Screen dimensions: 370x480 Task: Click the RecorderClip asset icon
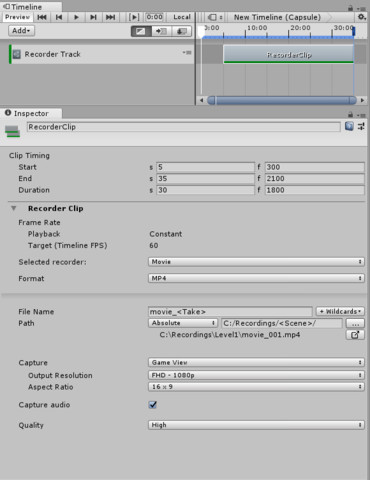coord(13,131)
